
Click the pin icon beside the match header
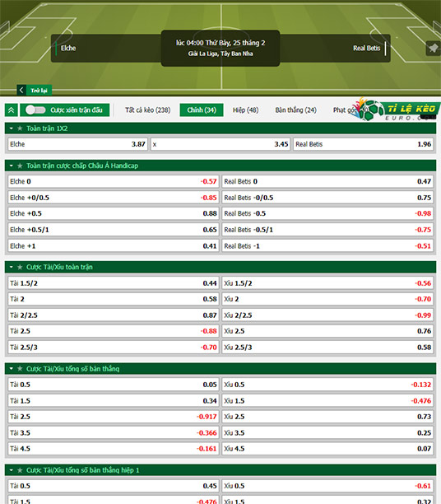(434, 49)
